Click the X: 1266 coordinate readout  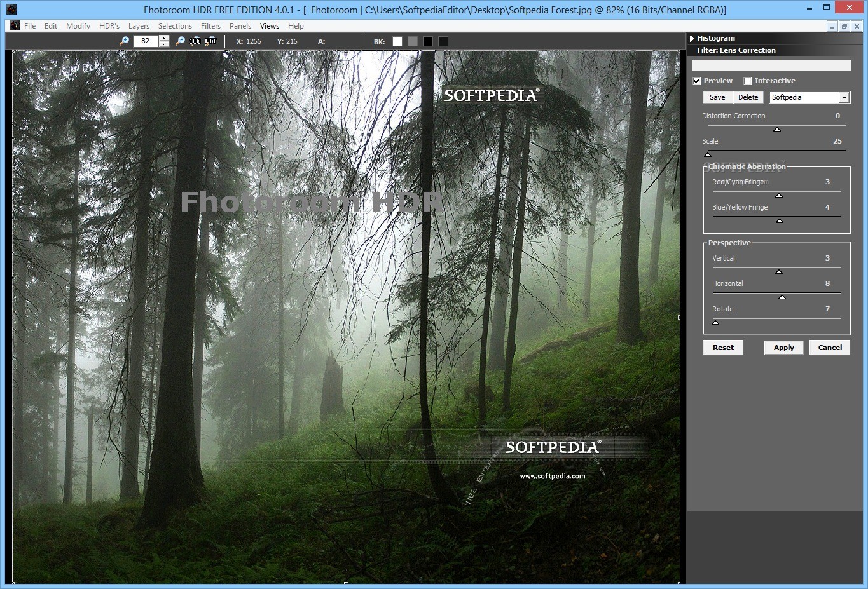click(249, 41)
